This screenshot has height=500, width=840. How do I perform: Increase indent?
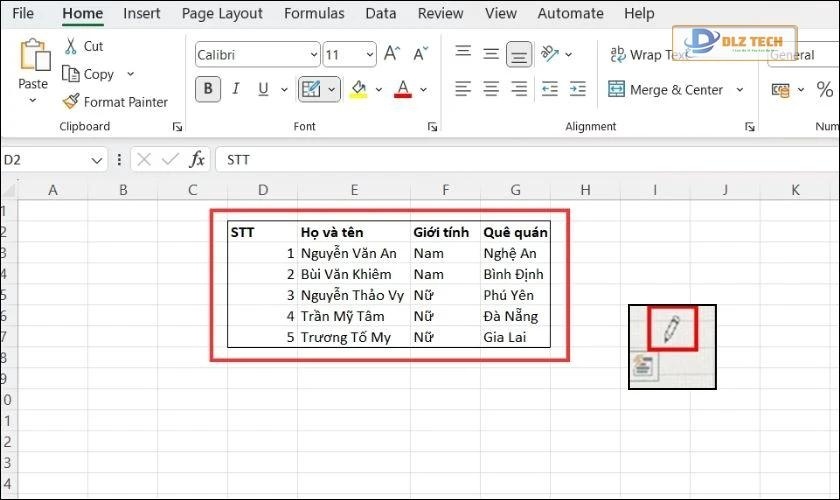(578, 88)
